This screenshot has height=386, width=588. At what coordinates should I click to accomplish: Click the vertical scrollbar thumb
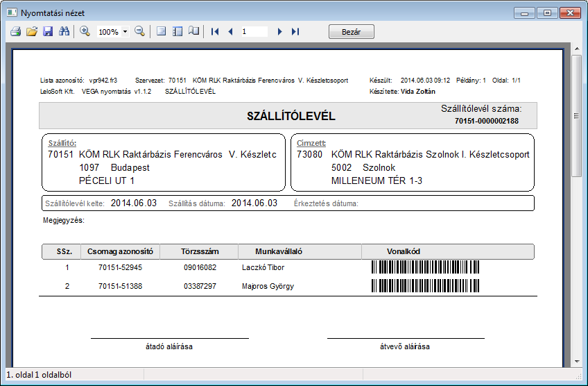click(577, 116)
